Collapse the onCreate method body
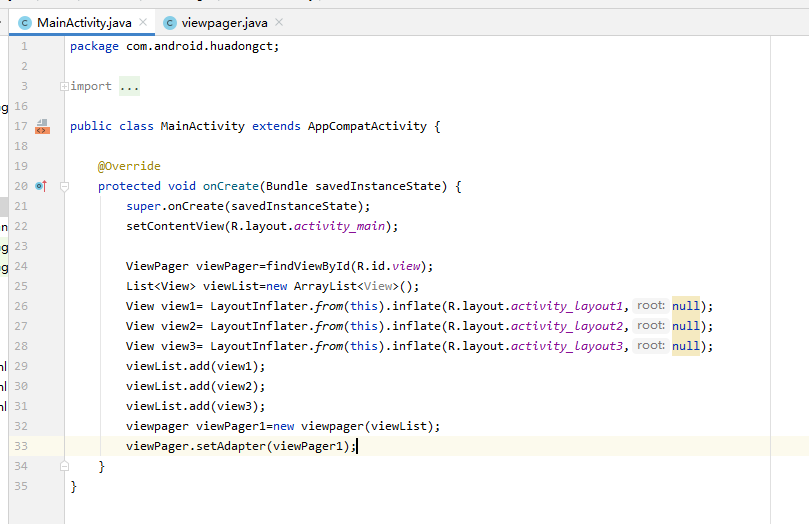Screen dimensions: 809x524 pos(64,186)
